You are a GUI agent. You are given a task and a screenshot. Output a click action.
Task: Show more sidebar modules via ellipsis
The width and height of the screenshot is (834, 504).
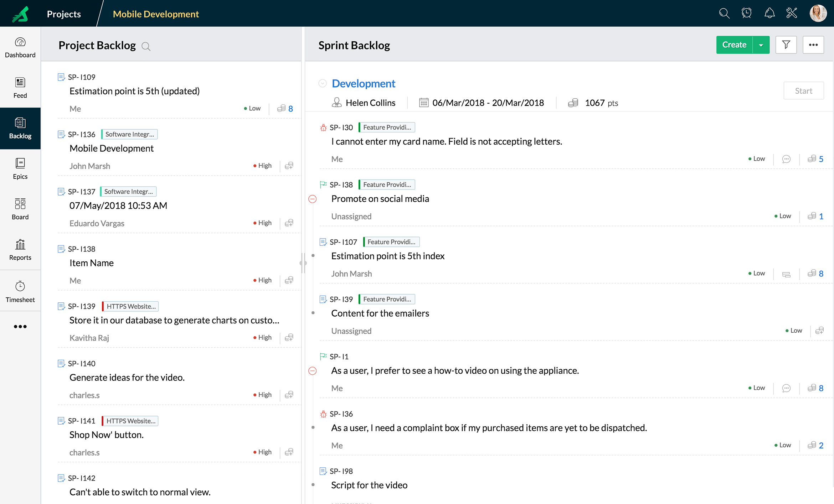point(20,326)
